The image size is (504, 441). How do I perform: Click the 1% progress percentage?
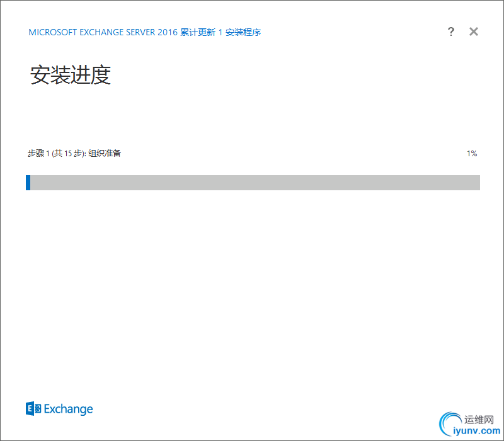point(472,154)
